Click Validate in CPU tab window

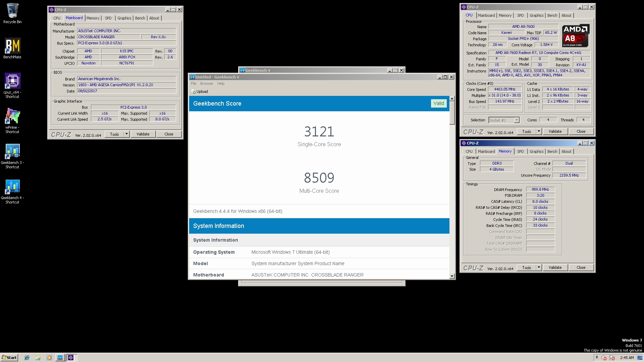(555, 131)
